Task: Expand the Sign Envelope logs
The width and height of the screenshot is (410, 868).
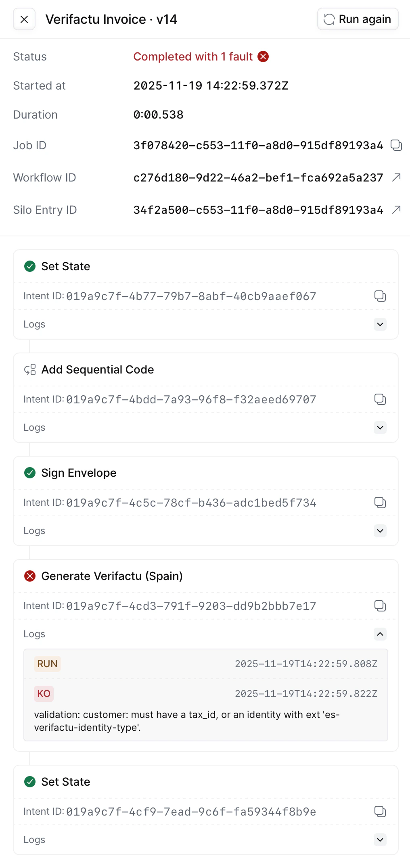Action: (380, 531)
